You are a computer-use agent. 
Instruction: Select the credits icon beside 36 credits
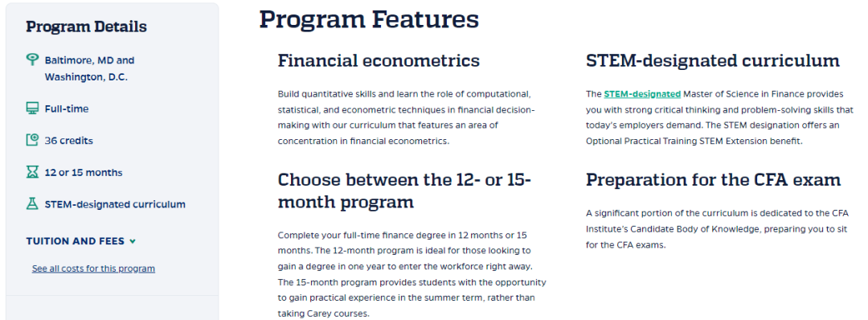pyautogui.click(x=33, y=140)
